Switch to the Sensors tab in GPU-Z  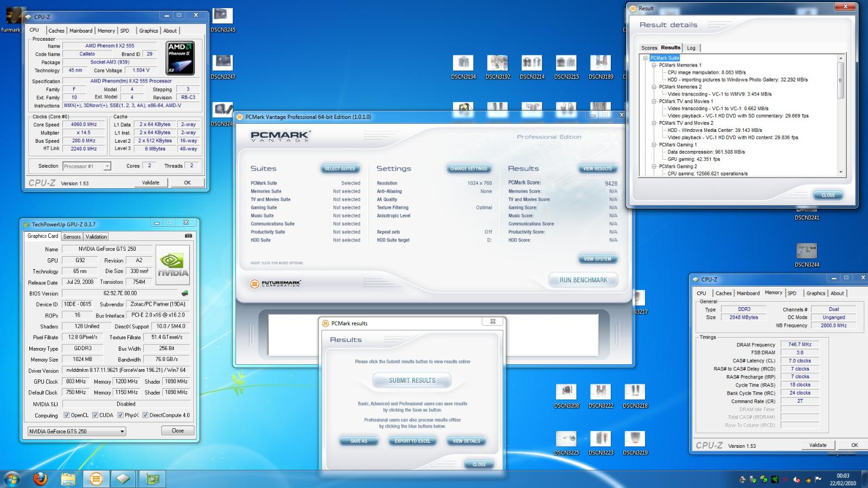[x=72, y=237]
